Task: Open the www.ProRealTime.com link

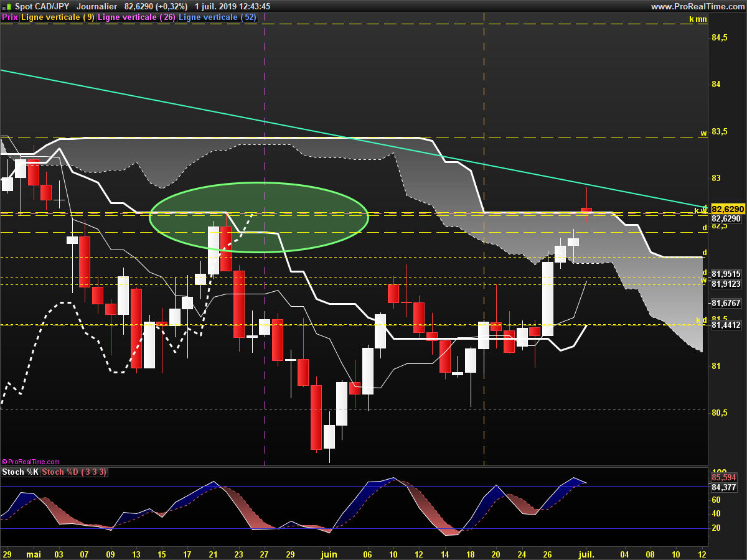Action: 697,6
